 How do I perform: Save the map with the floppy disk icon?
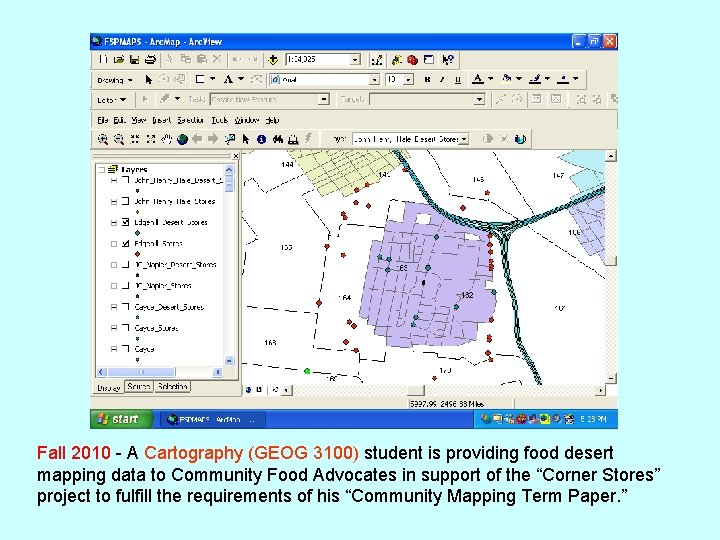(135, 59)
